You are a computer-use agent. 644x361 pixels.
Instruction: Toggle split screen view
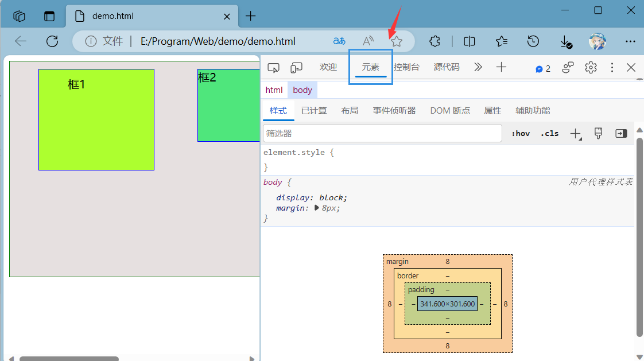click(469, 41)
